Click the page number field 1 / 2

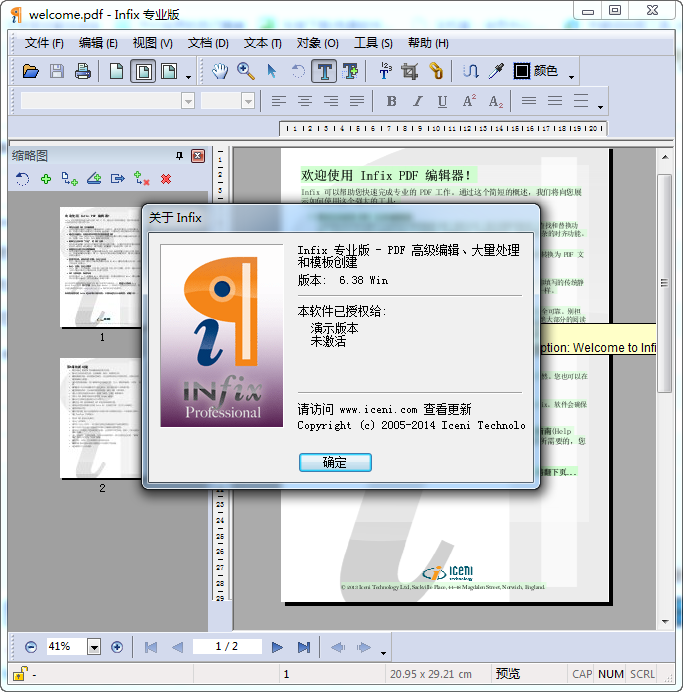click(x=227, y=647)
